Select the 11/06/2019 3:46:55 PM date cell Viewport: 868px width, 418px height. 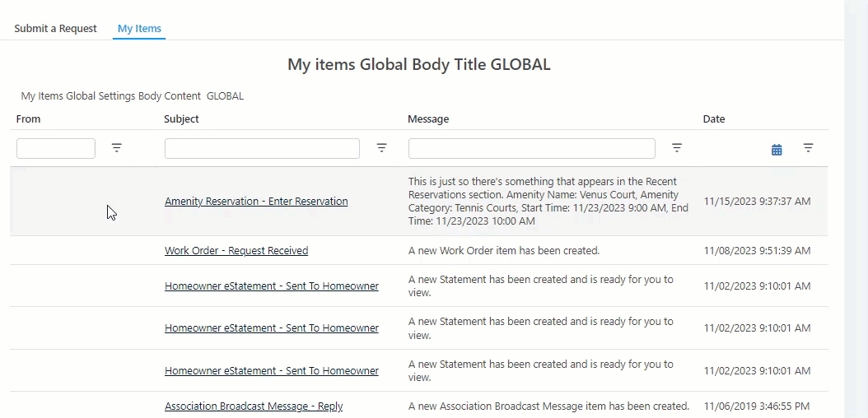pos(757,406)
